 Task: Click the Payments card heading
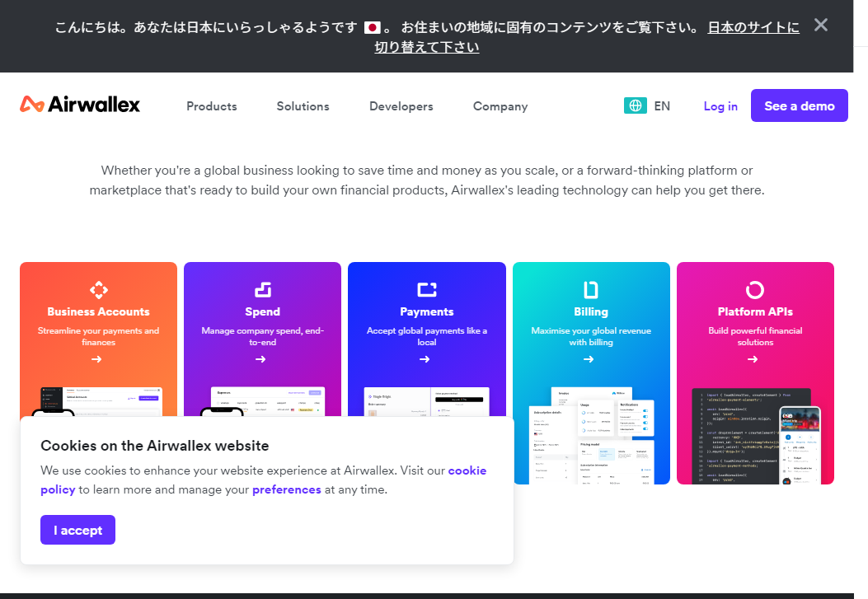427,311
